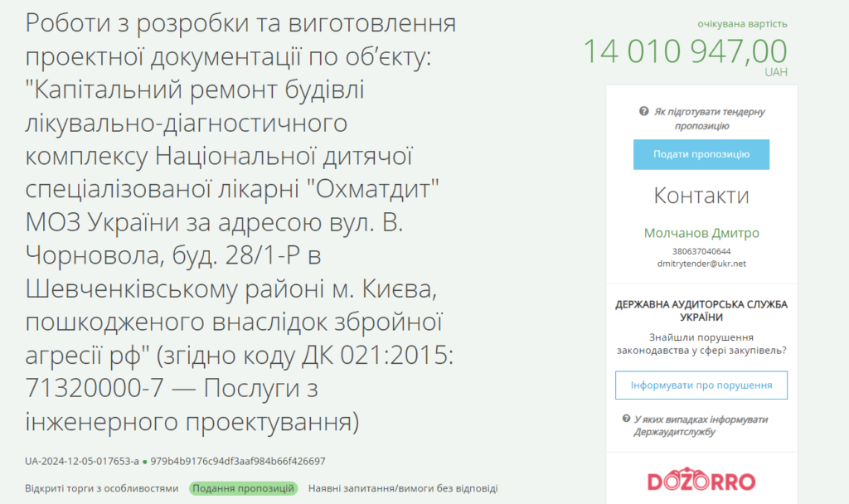Click the 'Інформувати про порушення' button
The width and height of the screenshot is (849, 504).
click(701, 385)
